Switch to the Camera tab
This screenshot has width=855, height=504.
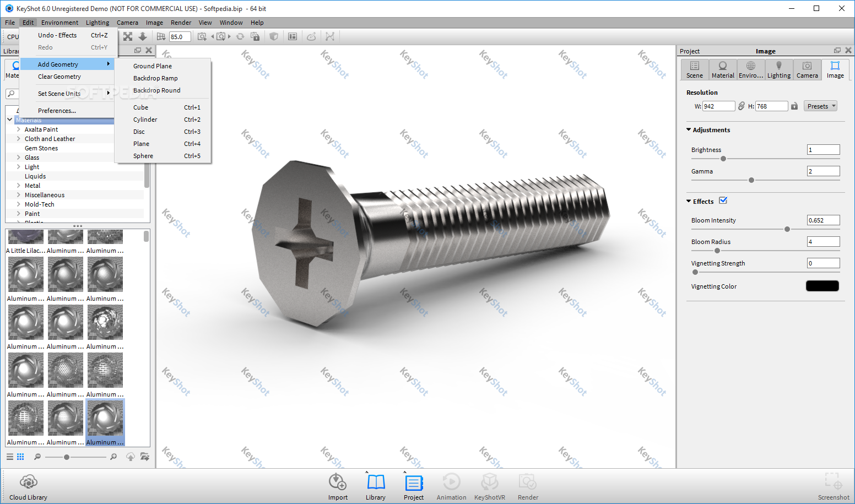(x=807, y=70)
